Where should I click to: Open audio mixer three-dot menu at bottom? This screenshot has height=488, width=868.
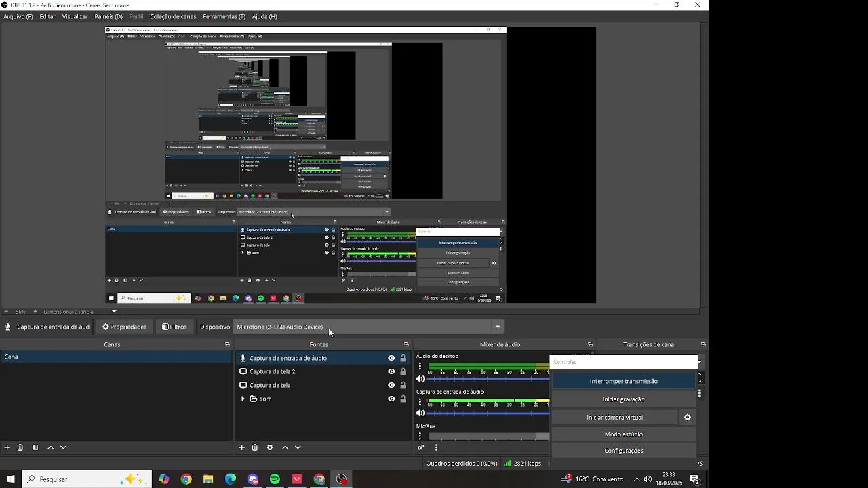coord(436,447)
